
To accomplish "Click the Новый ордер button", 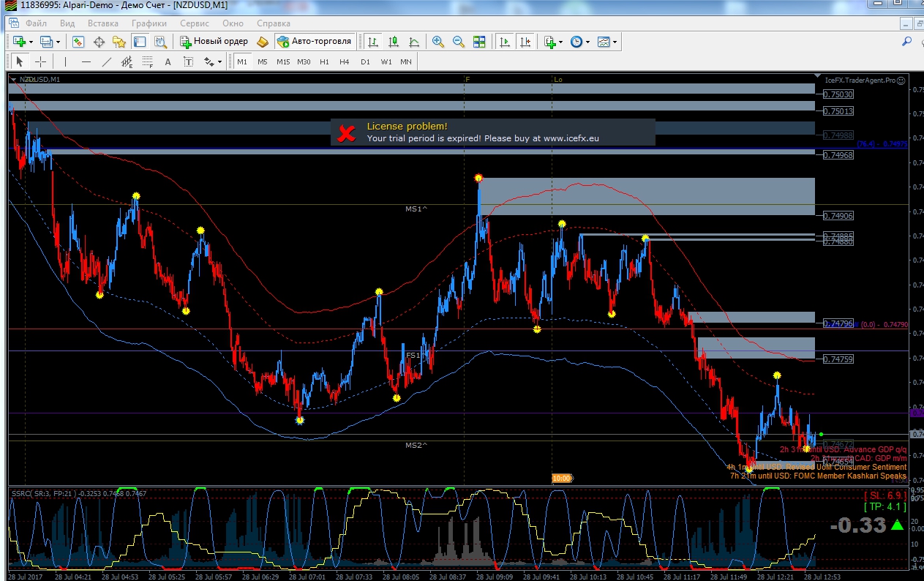I will coord(214,42).
